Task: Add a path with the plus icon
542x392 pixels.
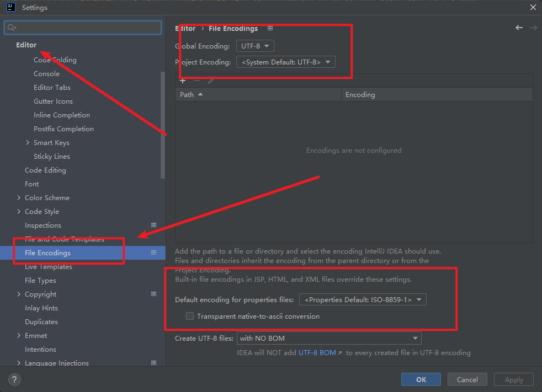Action: 183,81
